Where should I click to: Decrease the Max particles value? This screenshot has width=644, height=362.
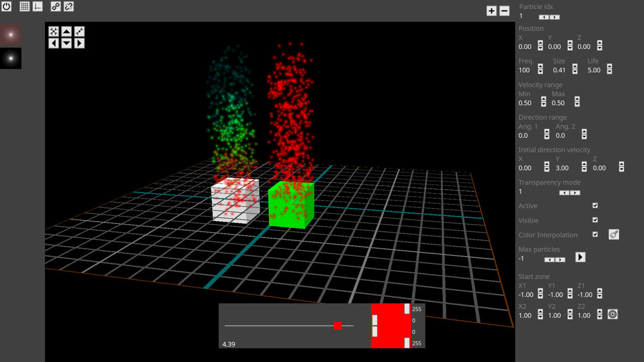click(549, 259)
